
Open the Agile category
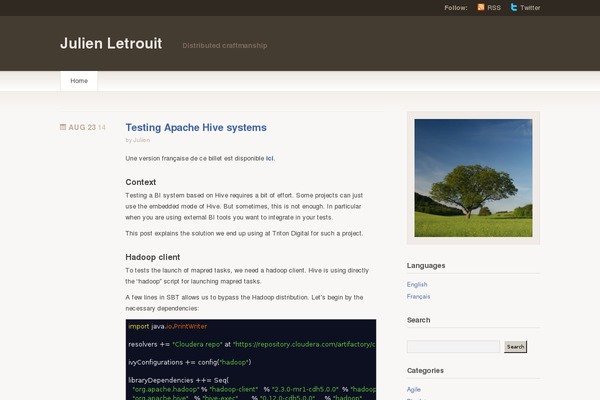pyautogui.click(x=414, y=389)
